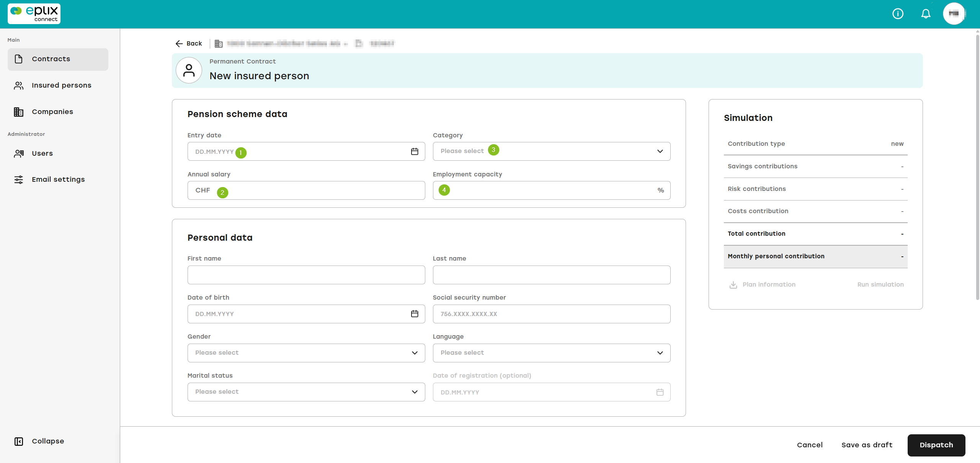Focus the Entry date field

(x=306, y=151)
